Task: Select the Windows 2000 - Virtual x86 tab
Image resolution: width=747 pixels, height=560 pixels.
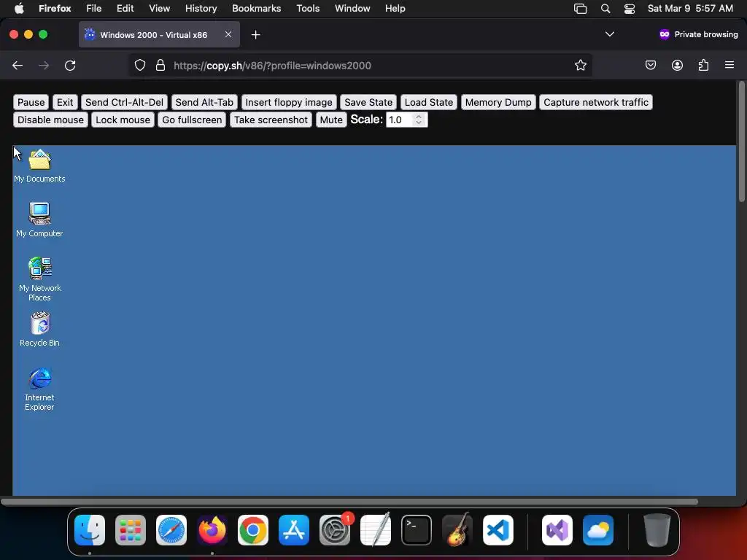Action: click(159, 35)
